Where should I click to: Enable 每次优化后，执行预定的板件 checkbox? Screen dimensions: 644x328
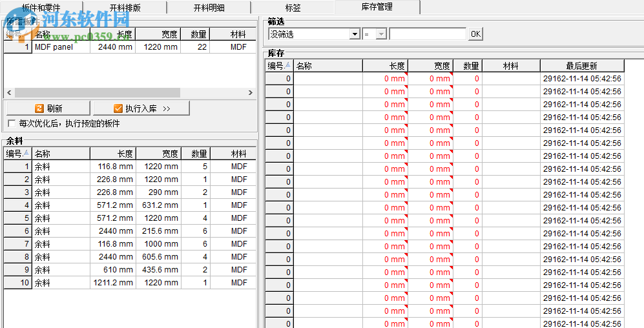[12, 123]
